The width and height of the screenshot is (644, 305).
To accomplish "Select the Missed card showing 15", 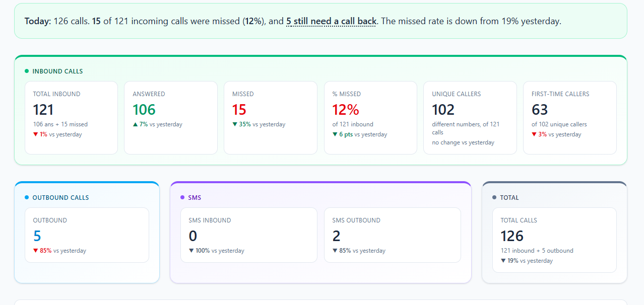I will pyautogui.click(x=271, y=118).
